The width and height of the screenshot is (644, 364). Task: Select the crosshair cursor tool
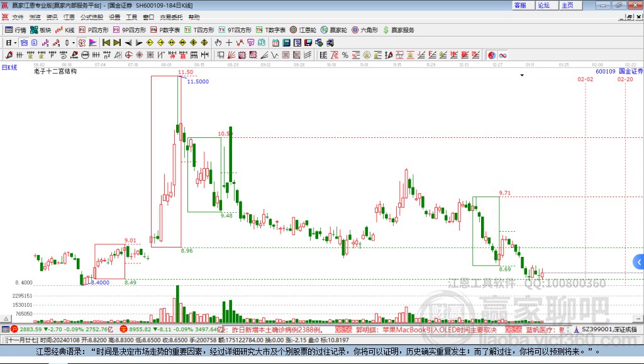(229, 43)
